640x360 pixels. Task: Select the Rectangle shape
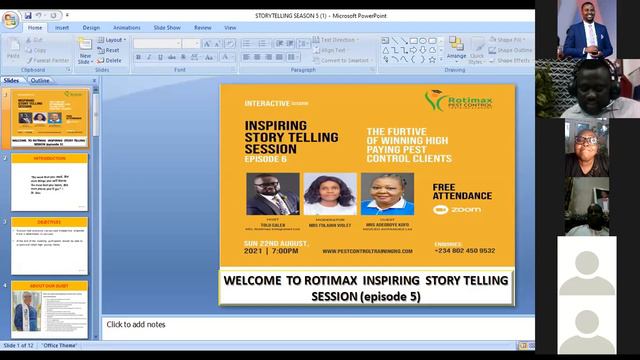413,41
